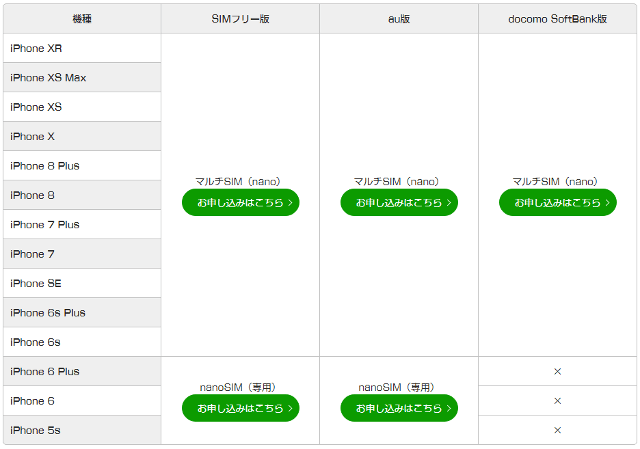This screenshot has height=449, width=640.
Task: Click the iPhone X row label
Action: click(32, 136)
